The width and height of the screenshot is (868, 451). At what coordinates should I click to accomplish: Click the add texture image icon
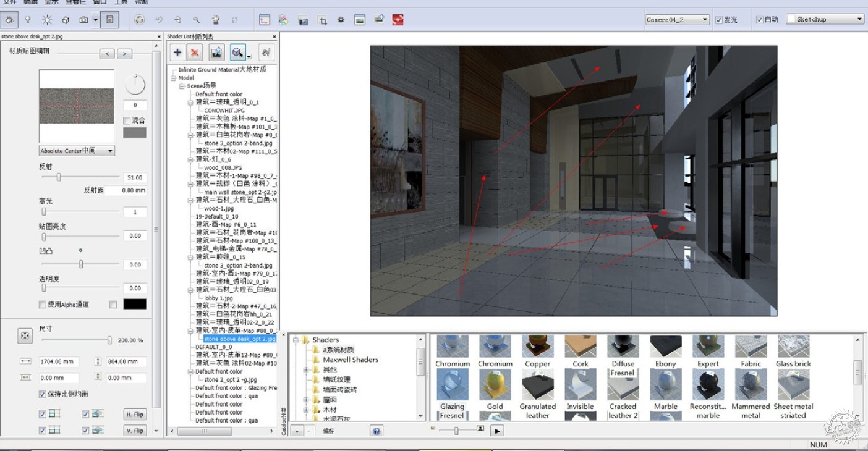(x=216, y=53)
